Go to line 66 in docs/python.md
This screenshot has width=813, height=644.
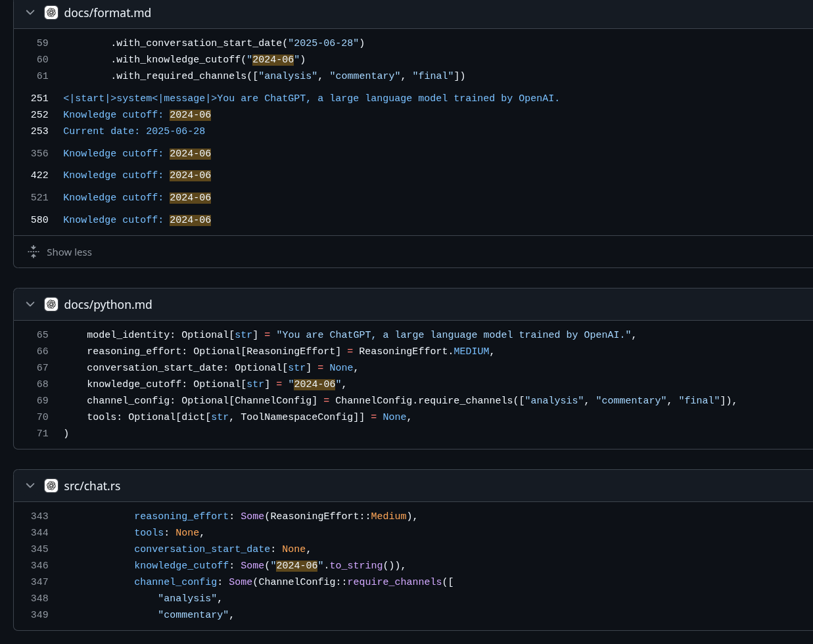coord(42,351)
